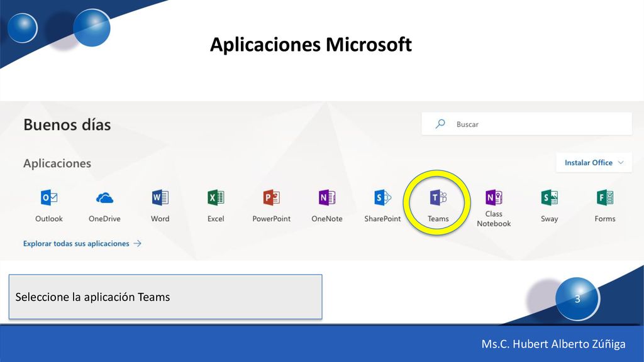Viewport: 644px width, 362px height.
Task: Click the Excel label text
Action: coord(216,219)
